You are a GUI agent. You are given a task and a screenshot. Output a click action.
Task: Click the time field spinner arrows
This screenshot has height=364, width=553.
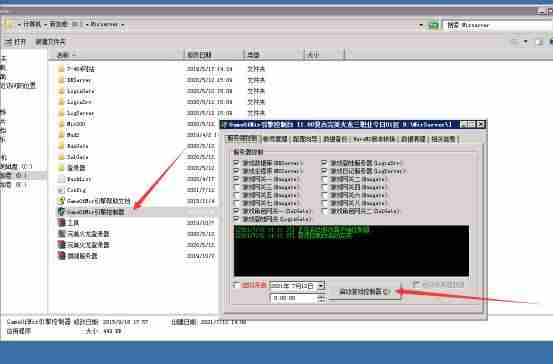[321, 298]
